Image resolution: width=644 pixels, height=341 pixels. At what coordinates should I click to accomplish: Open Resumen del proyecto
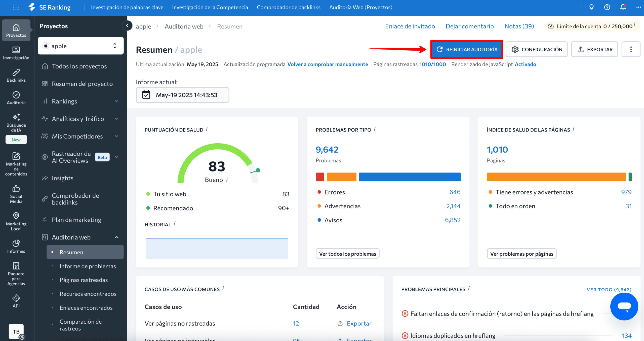point(80,84)
